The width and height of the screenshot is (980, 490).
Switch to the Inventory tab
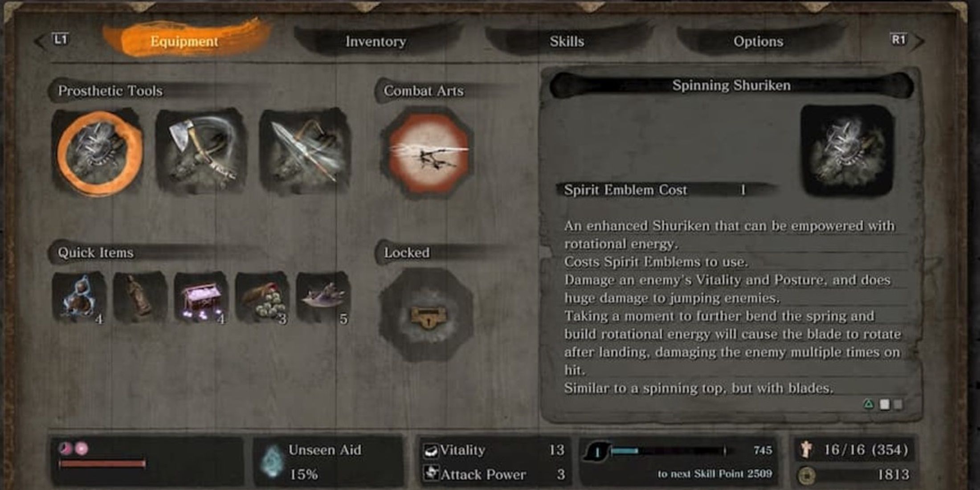[376, 41]
